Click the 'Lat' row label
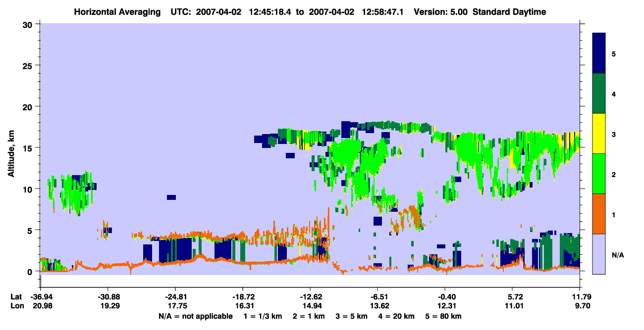Image resolution: width=644 pixels, height=330 pixels. [x=16, y=297]
